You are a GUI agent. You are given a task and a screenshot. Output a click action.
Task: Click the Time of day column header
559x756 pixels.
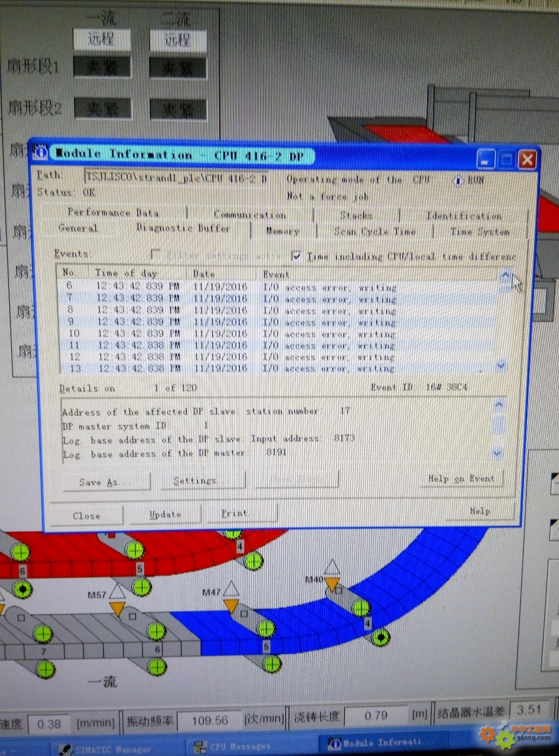click(x=126, y=273)
